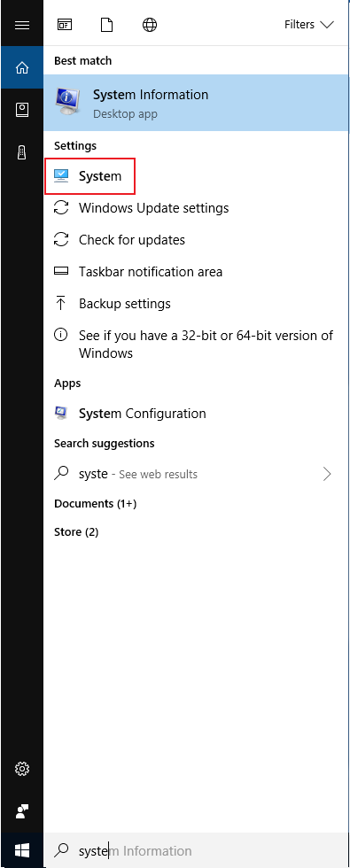Filter results by Web globe icon

coord(150,25)
